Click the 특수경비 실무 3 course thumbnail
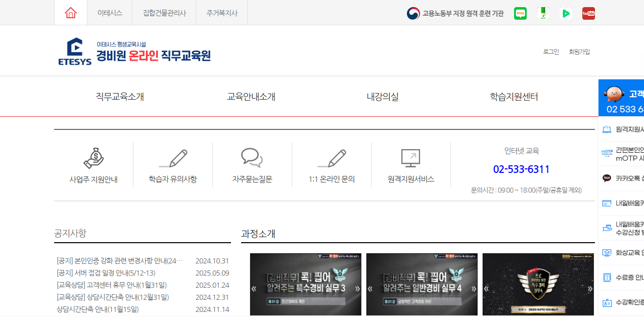The width and height of the screenshot is (644, 317). coord(305,284)
